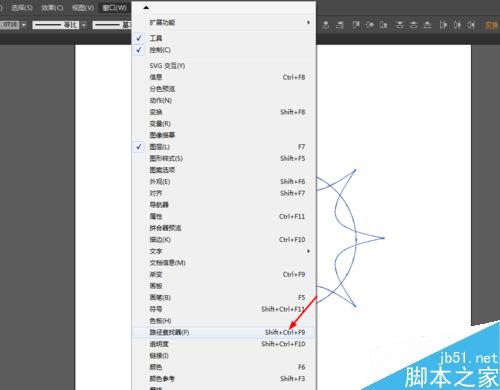Click the Vertical Distribute Center icon

[x=414, y=25]
